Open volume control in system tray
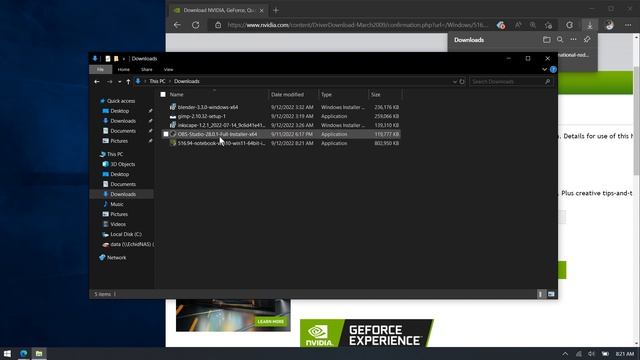Screen dimensions: 640x360 pyautogui.click(x=591, y=354)
